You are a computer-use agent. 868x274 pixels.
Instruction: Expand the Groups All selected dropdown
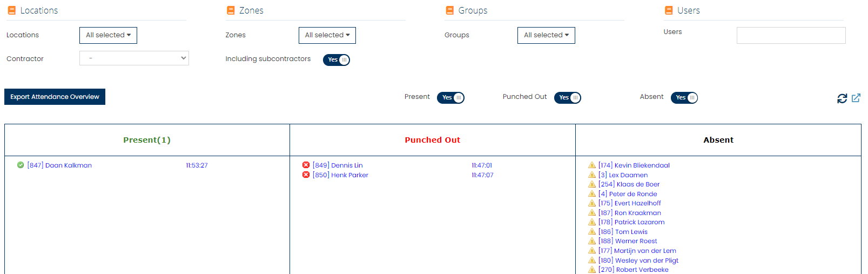pyautogui.click(x=546, y=35)
